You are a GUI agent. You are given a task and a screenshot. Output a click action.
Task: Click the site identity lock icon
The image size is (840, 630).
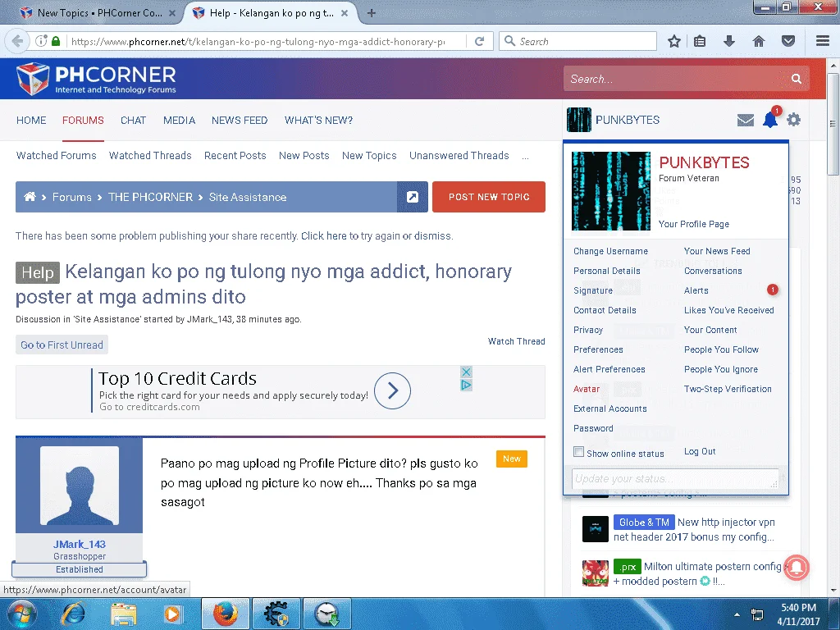(56, 41)
